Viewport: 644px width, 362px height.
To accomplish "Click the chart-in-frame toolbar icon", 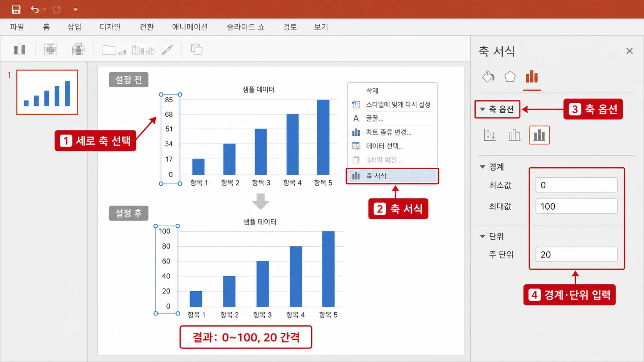I will pyautogui.click(x=50, y=49).
